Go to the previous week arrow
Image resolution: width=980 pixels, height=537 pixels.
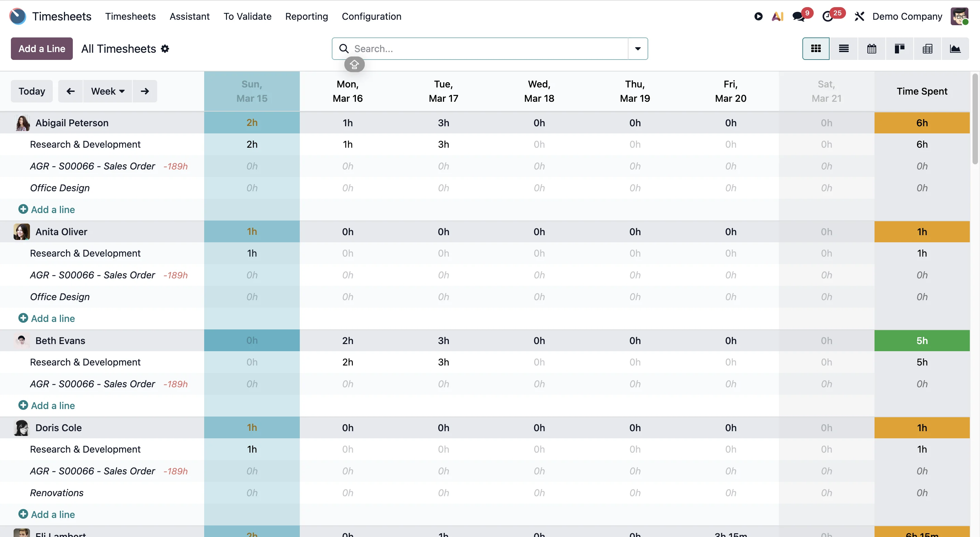(x=70, y=91)
